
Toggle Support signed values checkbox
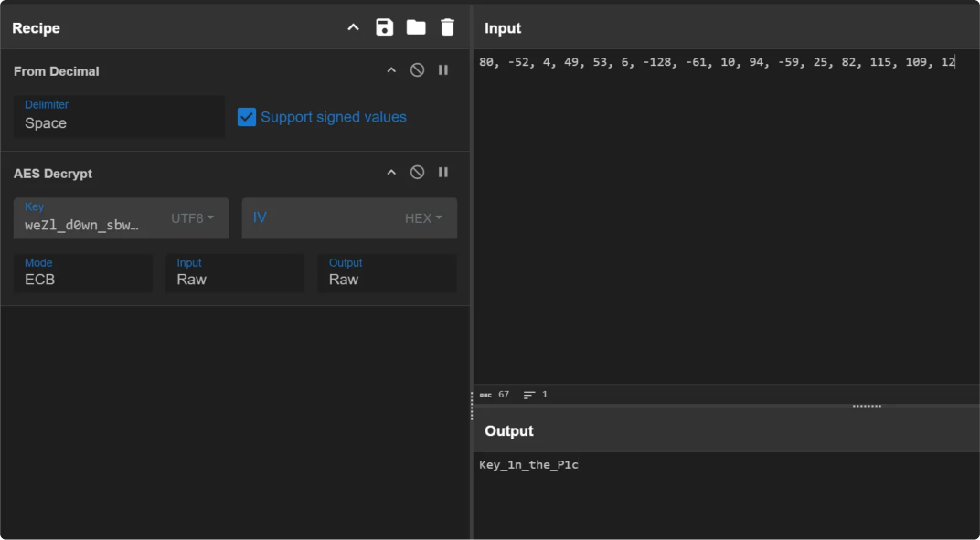coord(246,117)
